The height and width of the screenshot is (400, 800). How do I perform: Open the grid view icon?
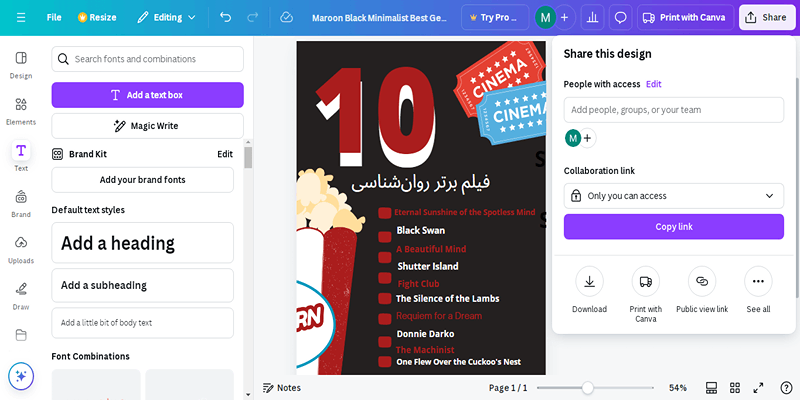tap(735, 388)
